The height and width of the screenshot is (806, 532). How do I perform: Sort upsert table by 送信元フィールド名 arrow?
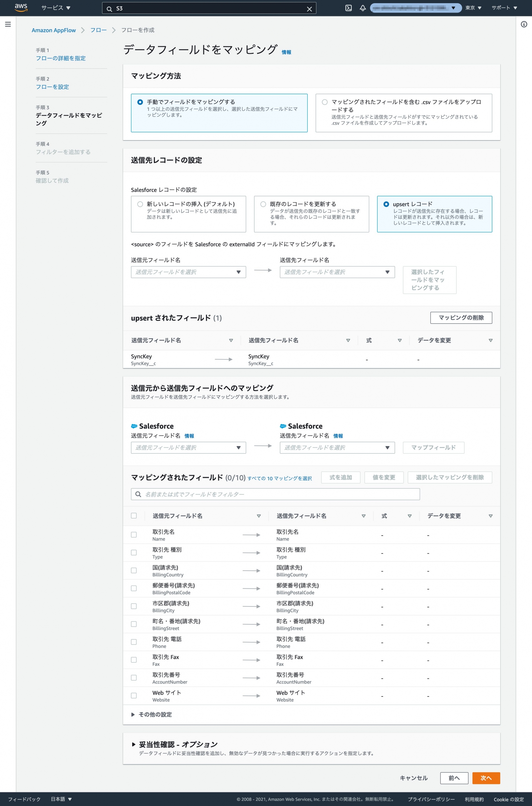231,340
